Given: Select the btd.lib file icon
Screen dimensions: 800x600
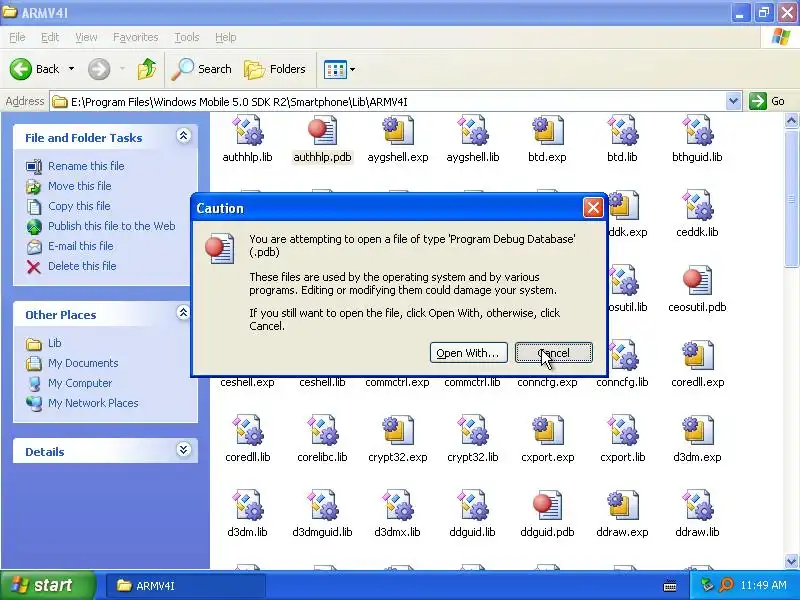Looking at the screenshot, I should coord(622,131).
